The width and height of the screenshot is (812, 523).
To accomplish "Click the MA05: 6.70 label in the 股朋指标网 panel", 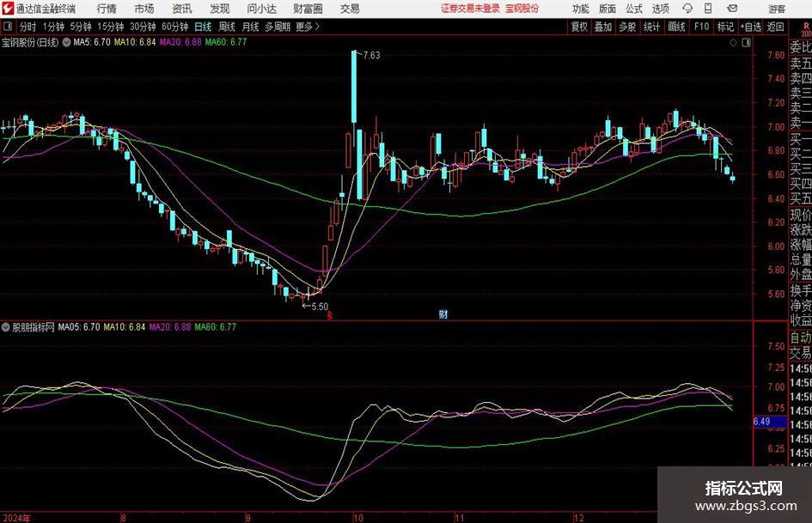I will 79,326.
